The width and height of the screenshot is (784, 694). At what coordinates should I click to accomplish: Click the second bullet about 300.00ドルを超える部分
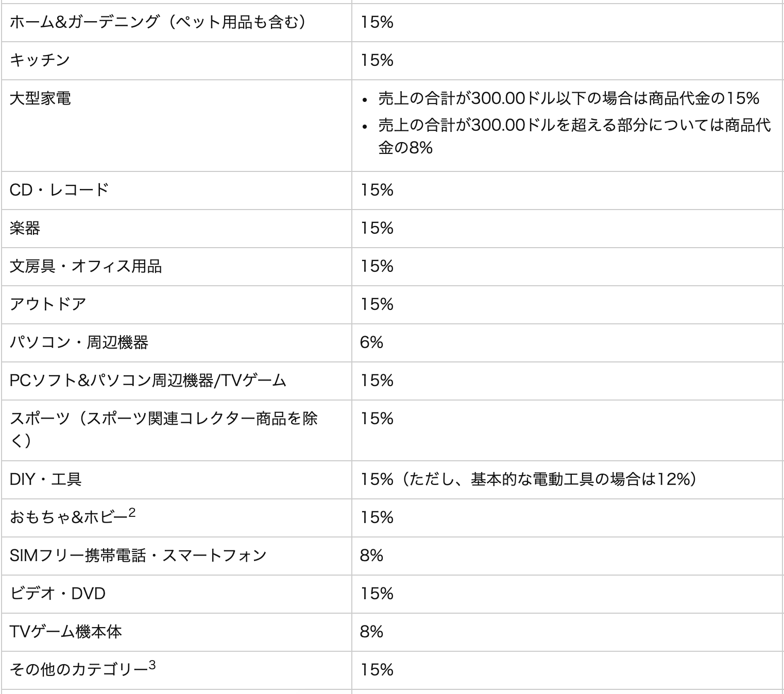tap(574, 136)
